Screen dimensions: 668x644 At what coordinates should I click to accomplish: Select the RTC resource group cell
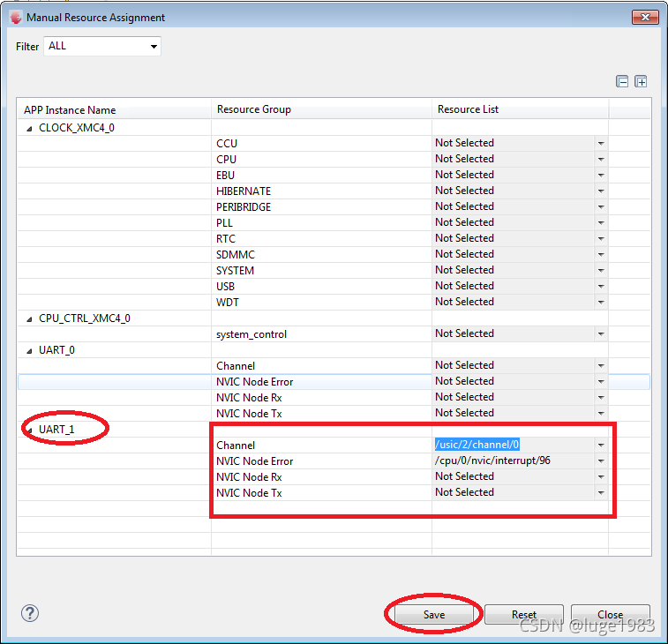(321, 238)
